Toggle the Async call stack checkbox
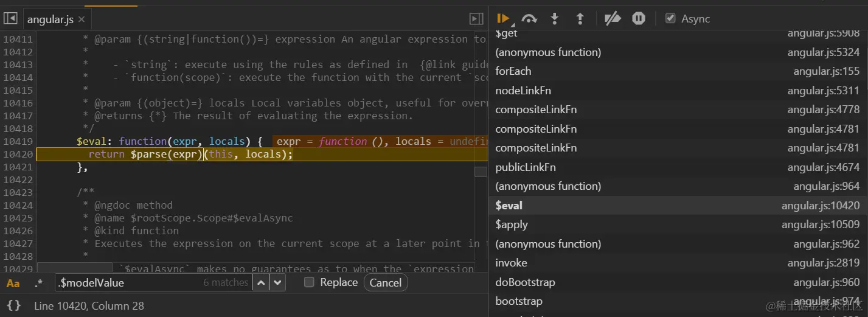Image resolution: width=868 pixels, height=317 pixels. click(670, 19)
